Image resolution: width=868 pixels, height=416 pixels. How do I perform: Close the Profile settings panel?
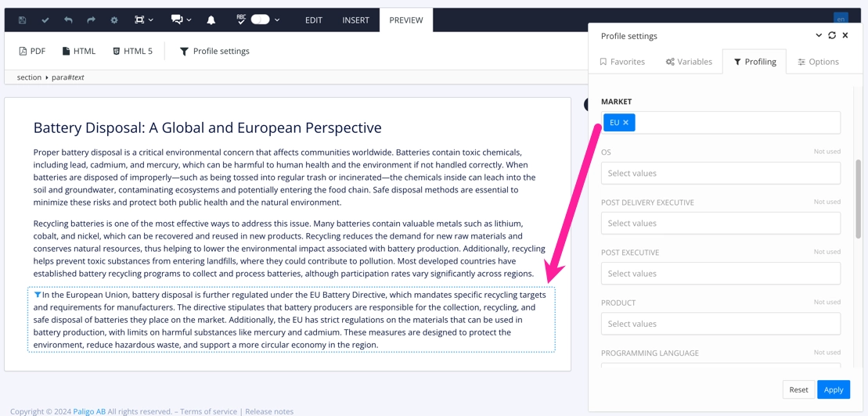[x=845, y=35]
